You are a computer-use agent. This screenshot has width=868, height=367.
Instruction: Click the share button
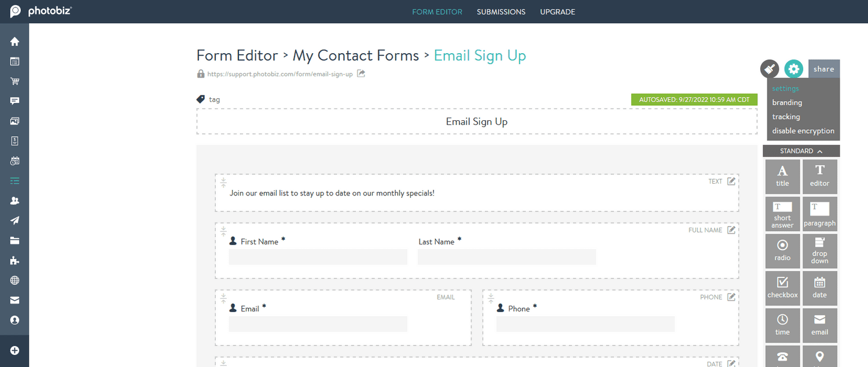823,68
